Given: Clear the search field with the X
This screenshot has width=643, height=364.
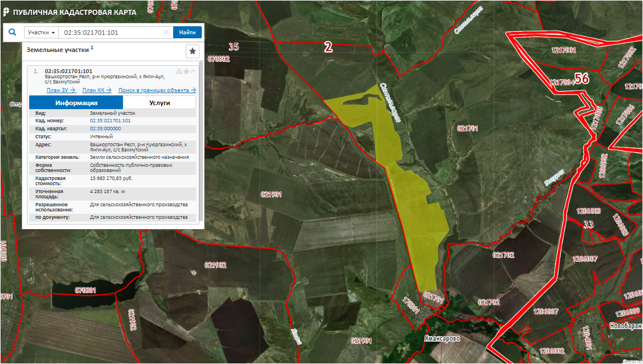Looking at the screenshot, I should pos(166,33).
